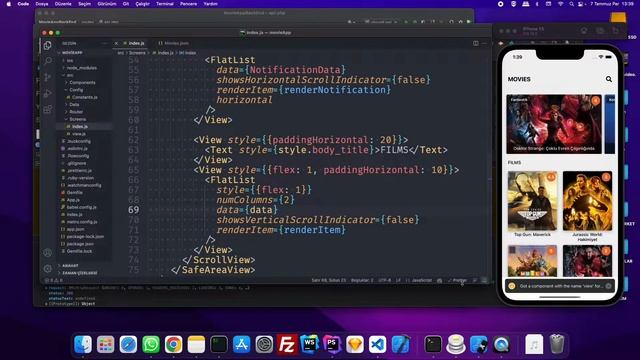This screenshot has height=360, width=640.
Task: Open the more actions ellipsis in the editor header
Action: (484, 43)
